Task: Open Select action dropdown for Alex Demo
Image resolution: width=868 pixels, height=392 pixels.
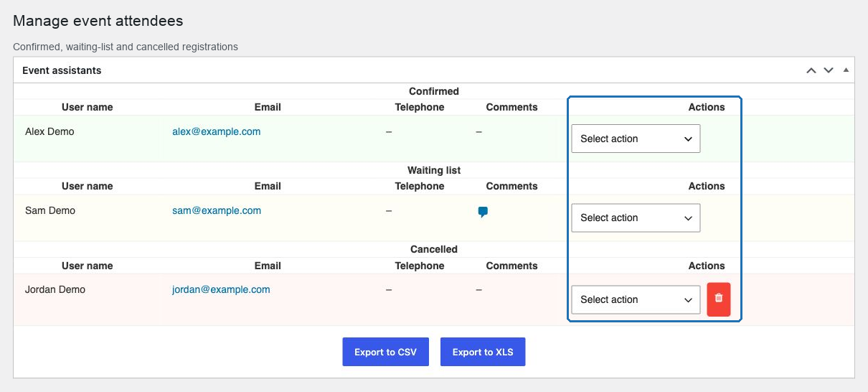Action: (x=636, y=139)
